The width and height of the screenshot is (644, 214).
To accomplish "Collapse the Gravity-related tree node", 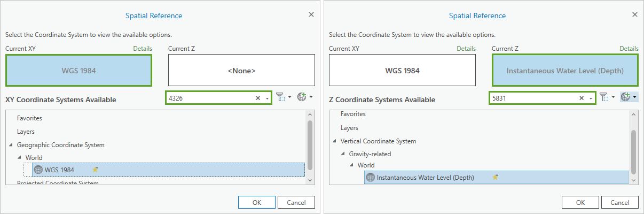I will 343,154.
